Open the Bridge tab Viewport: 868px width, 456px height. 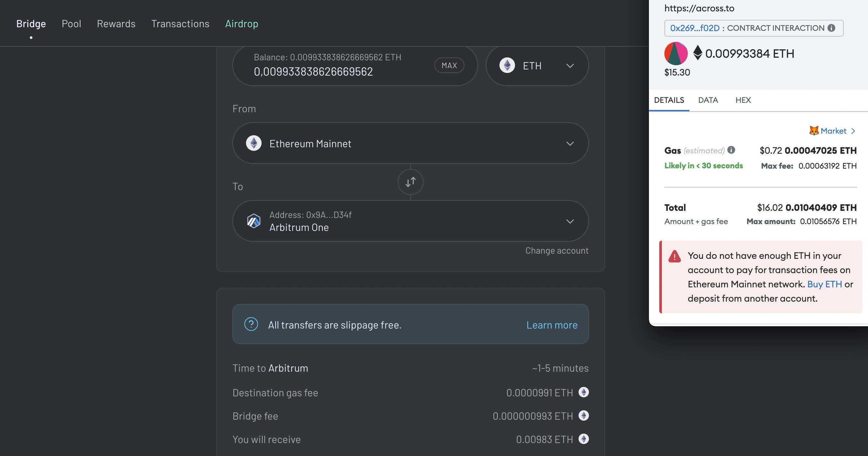(31, 24)
